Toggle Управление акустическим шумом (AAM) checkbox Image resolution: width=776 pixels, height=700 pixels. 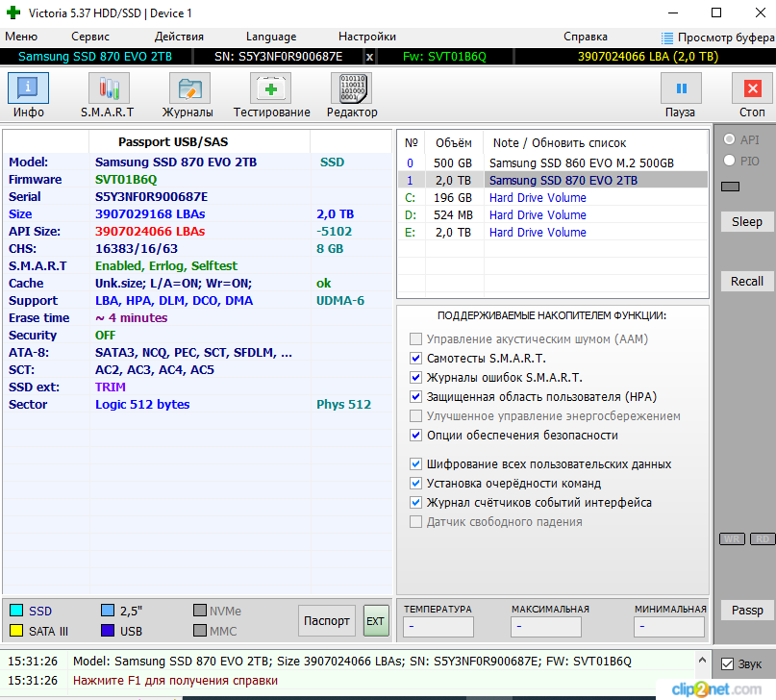[x=415, y=338]
